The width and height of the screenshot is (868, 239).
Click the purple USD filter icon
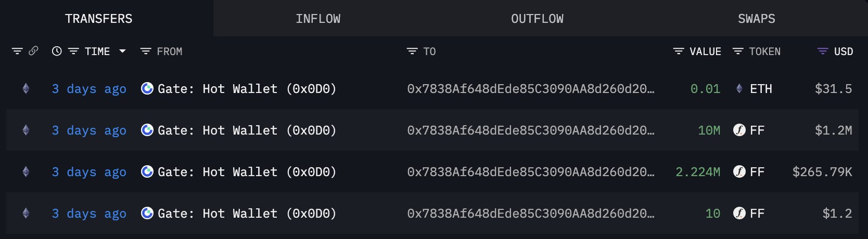tap(823, 51)
